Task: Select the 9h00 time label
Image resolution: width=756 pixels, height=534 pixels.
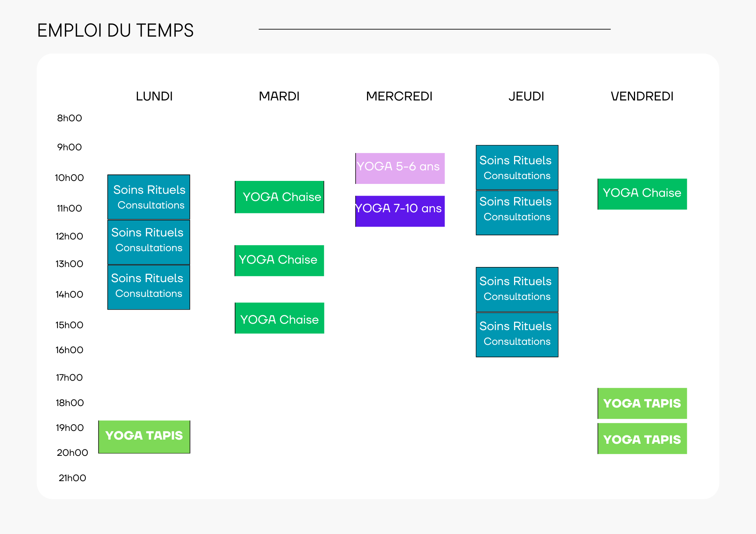Action: [x=70, y=147]
